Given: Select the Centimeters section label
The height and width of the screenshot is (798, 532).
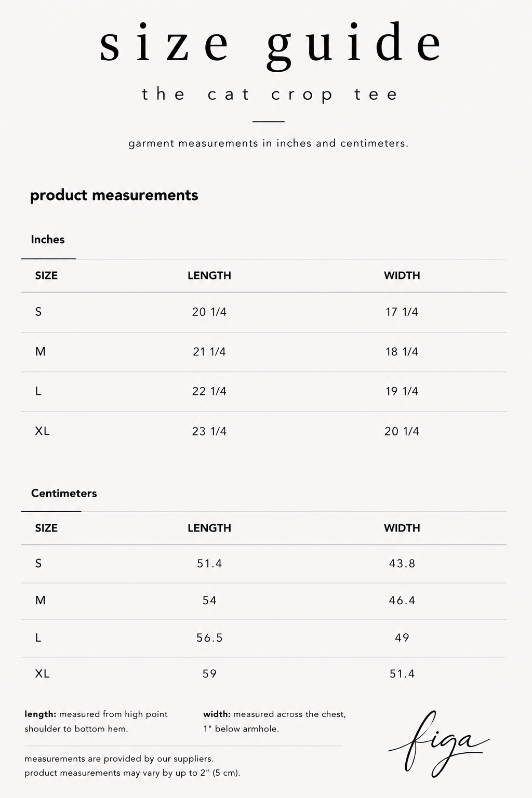Looking at the screenshot, I should pos(64,493).
